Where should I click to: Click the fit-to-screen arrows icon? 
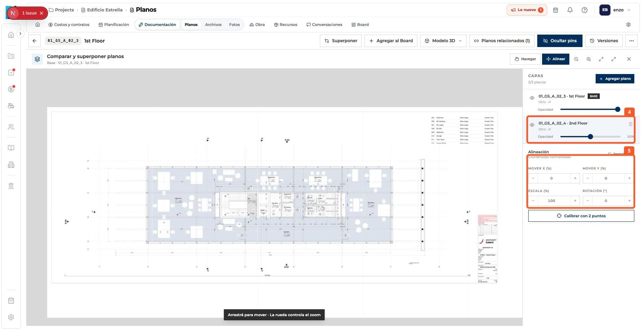[x=601, y=59]
